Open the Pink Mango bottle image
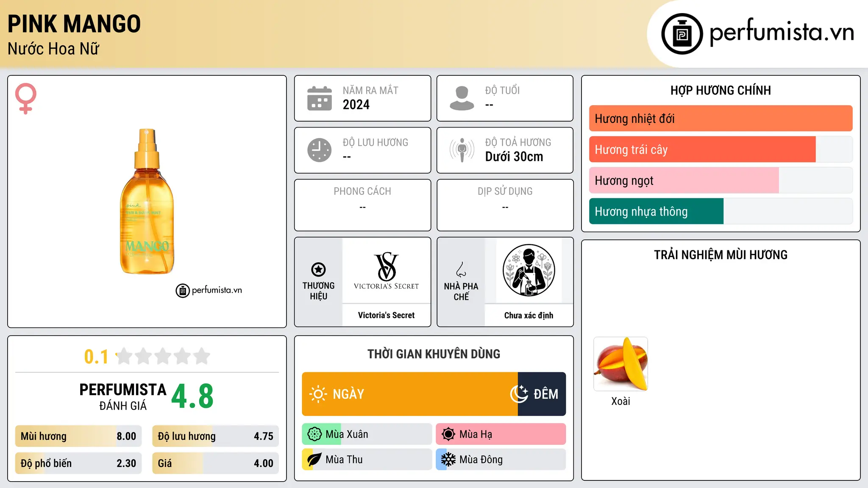This screenshot has height=488, width=868. pyautogui.click(x=147, y=201)
